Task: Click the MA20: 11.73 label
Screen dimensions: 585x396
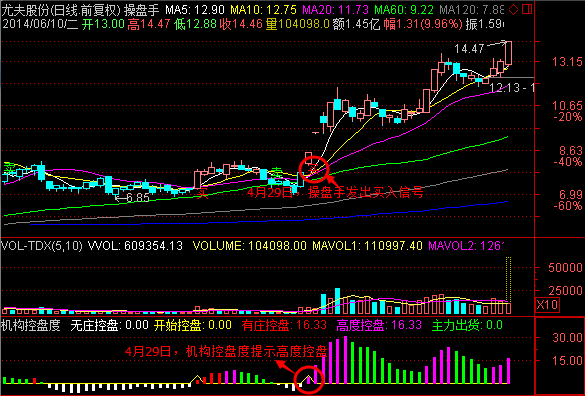Action: [x=335, y=10]
